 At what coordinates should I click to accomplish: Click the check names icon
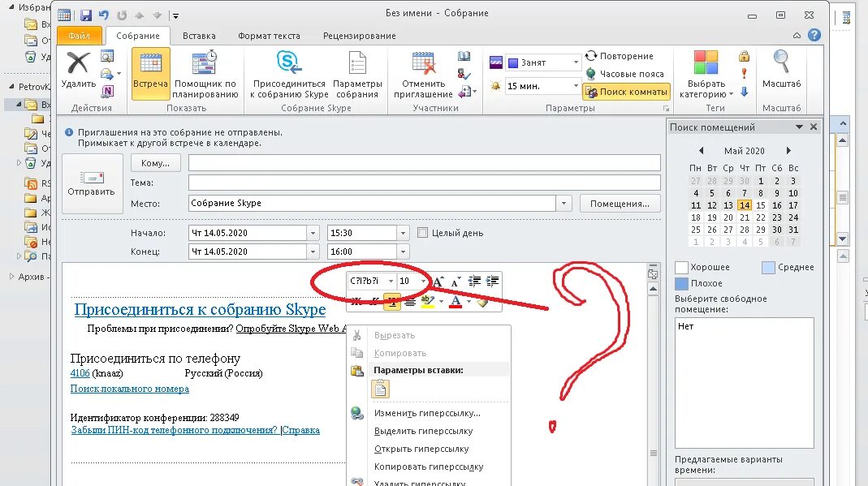(x=464, y=74)
